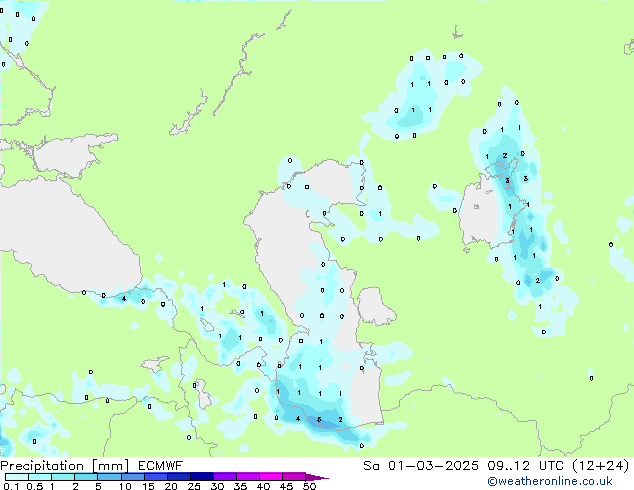Click the word Precipitation in the caption
This screenshot has width=634, height=490.
(x=42, y=466)
